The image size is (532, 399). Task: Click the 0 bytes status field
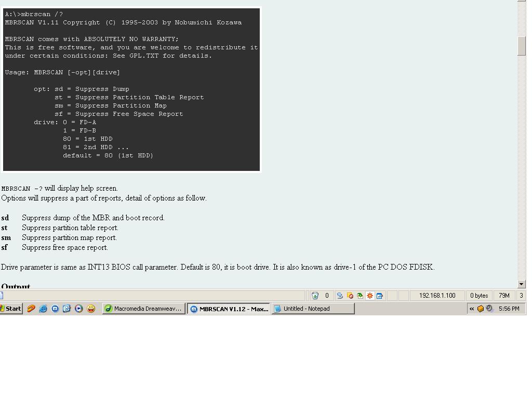point(479,296)
